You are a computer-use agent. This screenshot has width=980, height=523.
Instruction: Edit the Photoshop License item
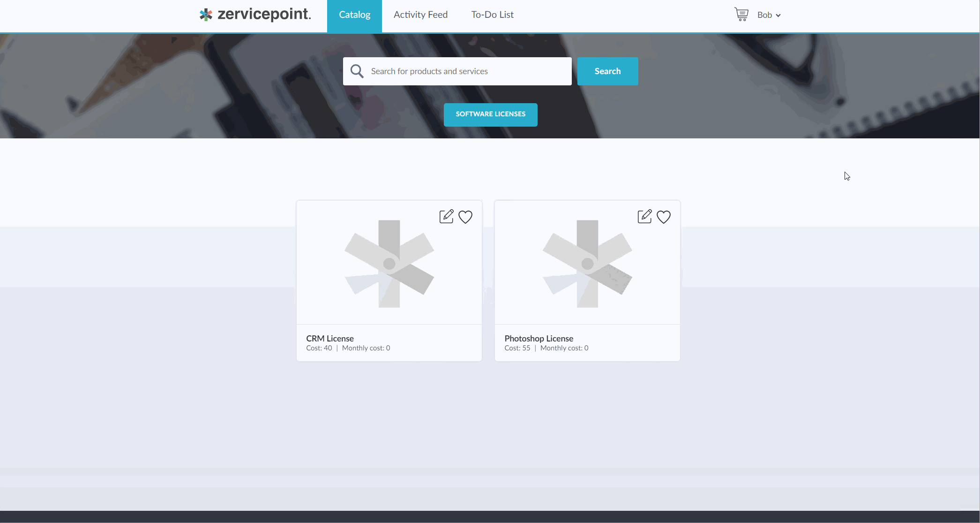[644, 216]
